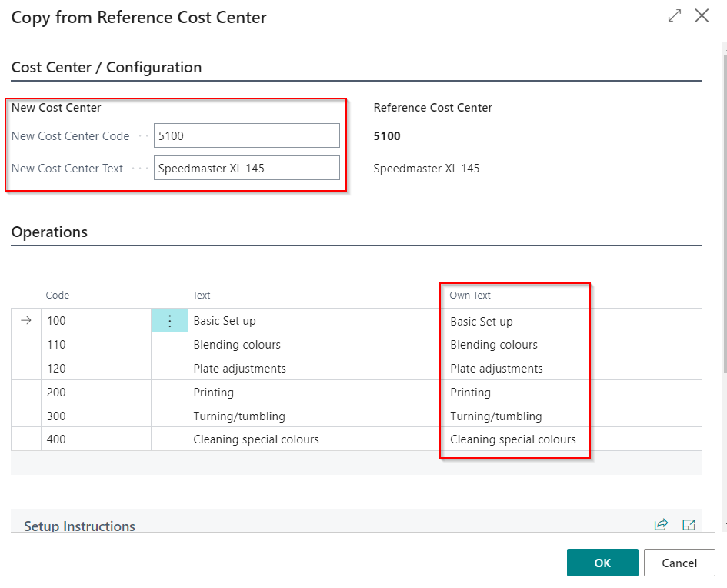Select row 100 arrow indicator
Viewport: 727px width, 588px height.
pyautogui.click(x=26, y=320)
